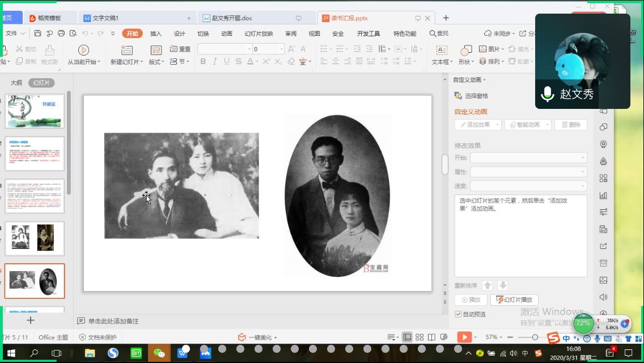Click the 一键美化 beautify icon

[242, 337]
